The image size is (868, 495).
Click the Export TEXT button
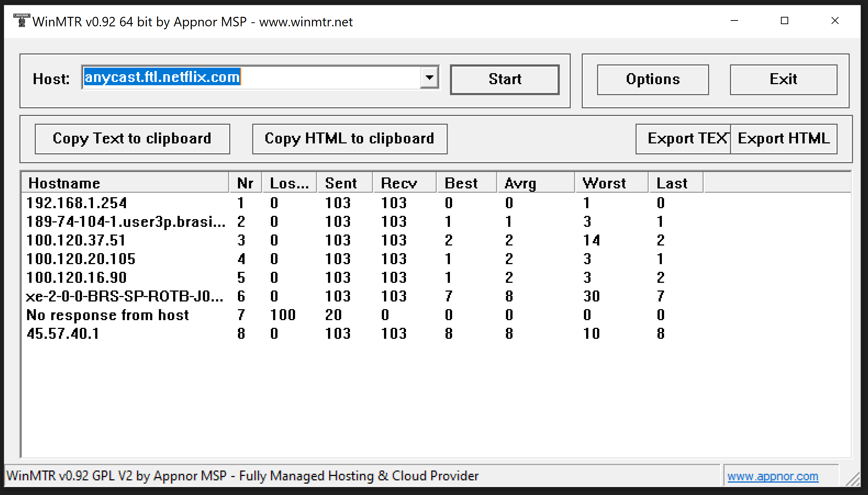683,139
